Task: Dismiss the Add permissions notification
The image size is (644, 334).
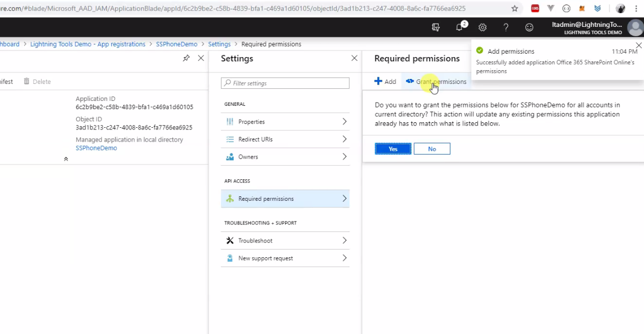Action: click(x=639, y=45)
